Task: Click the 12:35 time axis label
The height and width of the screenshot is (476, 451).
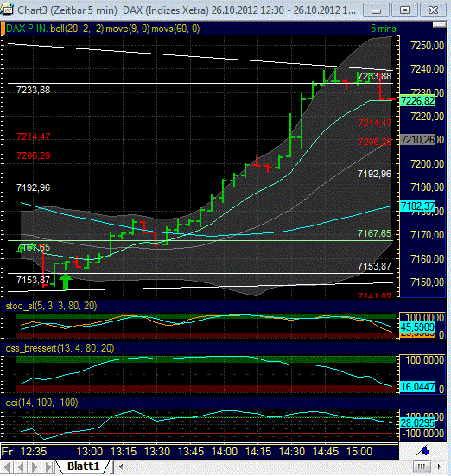Action: click(34, 452)
